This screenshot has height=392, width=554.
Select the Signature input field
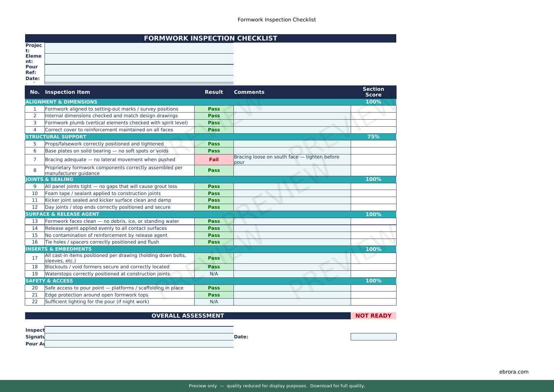139,337
